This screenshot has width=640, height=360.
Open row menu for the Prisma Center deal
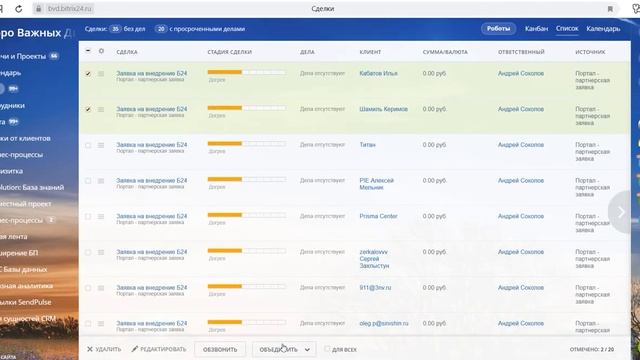[x=101, y=216]
